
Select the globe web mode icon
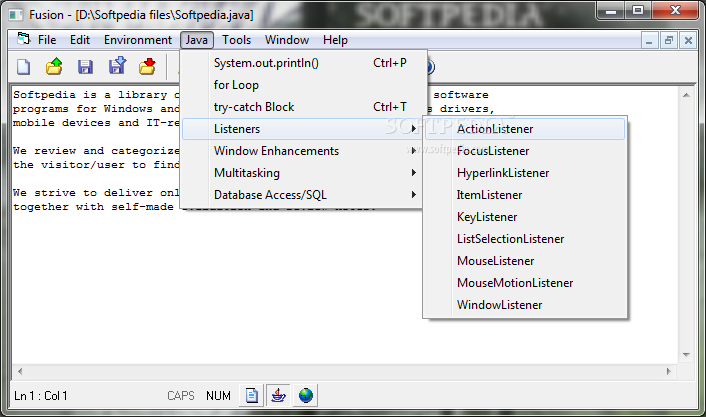pos(305,395)
